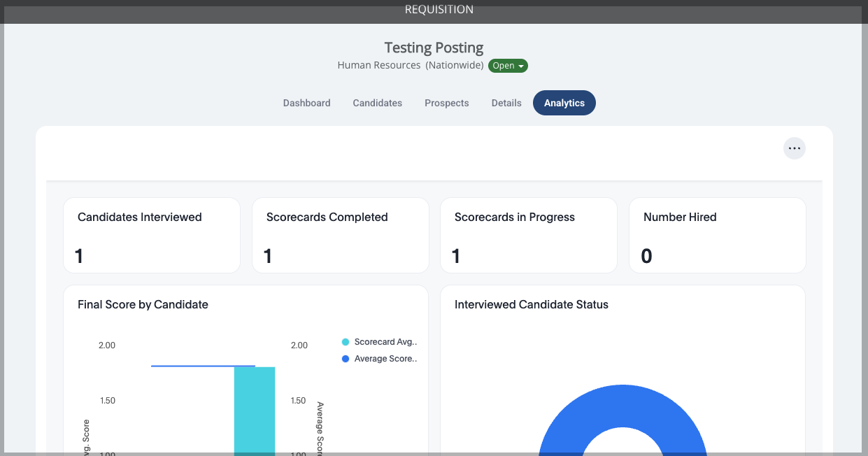Image resolution: width=868 pixels, height=456 pixels.
Task: Click the blue donut chart segment
Action: click(623, 418)
